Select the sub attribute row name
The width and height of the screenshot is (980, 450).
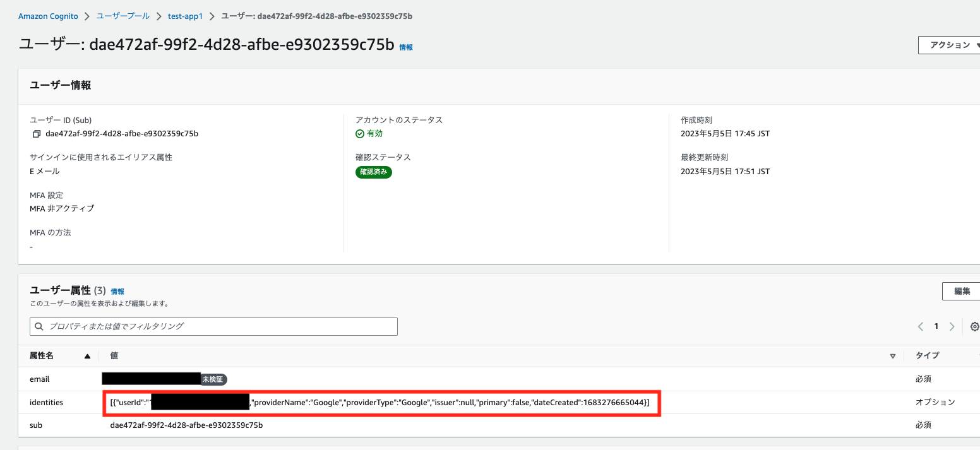coord(36,425)
